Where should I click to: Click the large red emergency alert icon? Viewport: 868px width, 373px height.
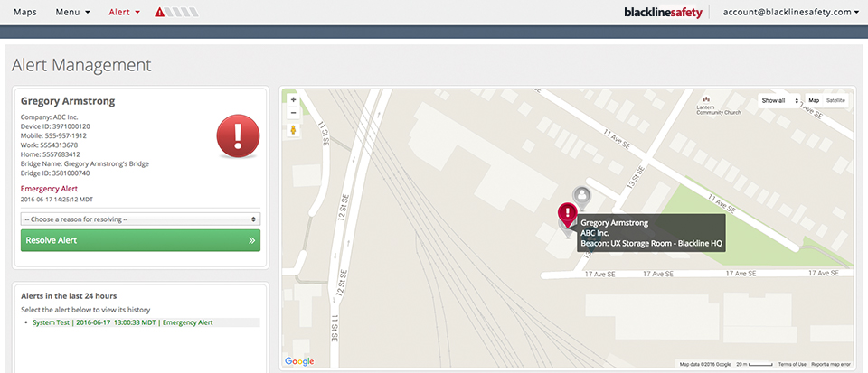click(x=238, y=136)
